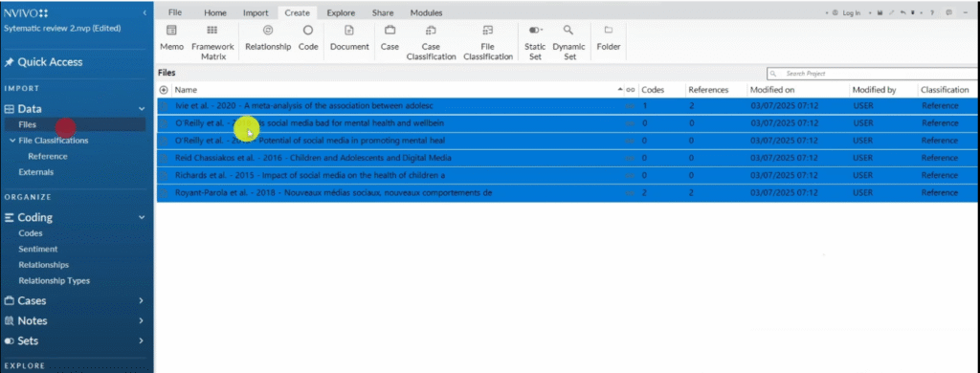Switch to the Modules tab
The height and width of the screenshot is (373, 980).
point(426,12)
